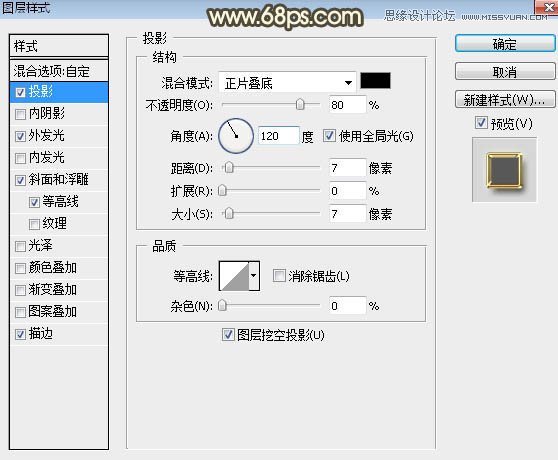
Task: Enable the 内阴影 checkbox
Action: point(20,115)
